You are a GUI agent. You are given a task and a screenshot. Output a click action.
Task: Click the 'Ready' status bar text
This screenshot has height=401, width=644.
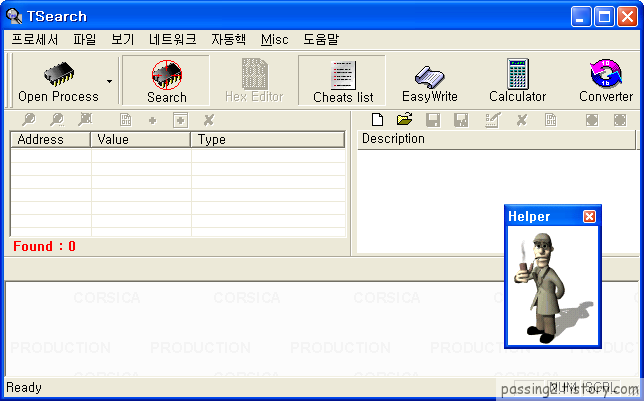[x=24, y=387]
